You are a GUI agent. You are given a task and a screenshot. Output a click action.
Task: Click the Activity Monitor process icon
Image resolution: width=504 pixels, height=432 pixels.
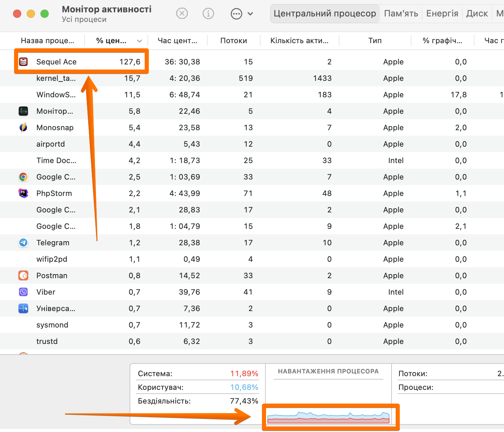23,111
